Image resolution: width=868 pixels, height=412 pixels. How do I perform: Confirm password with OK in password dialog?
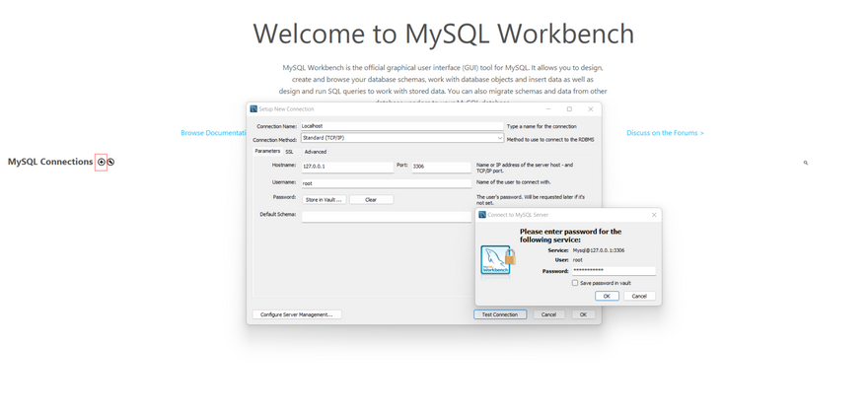point(607,296)
